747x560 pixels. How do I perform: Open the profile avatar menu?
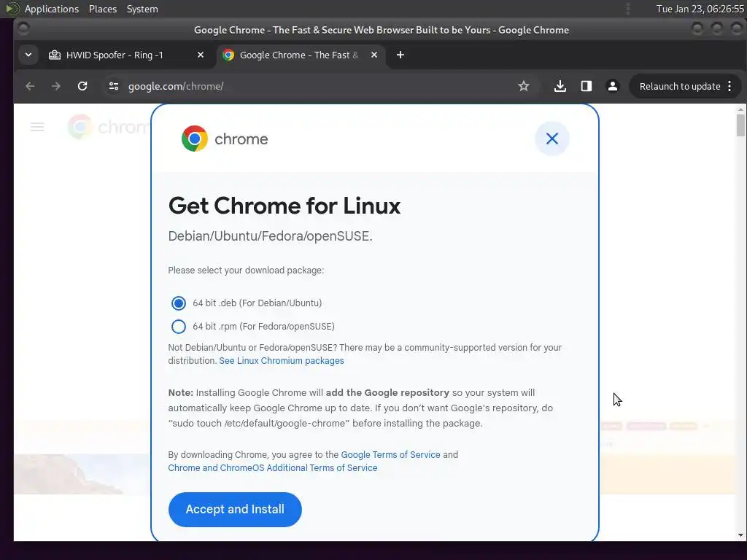[613, 86]
